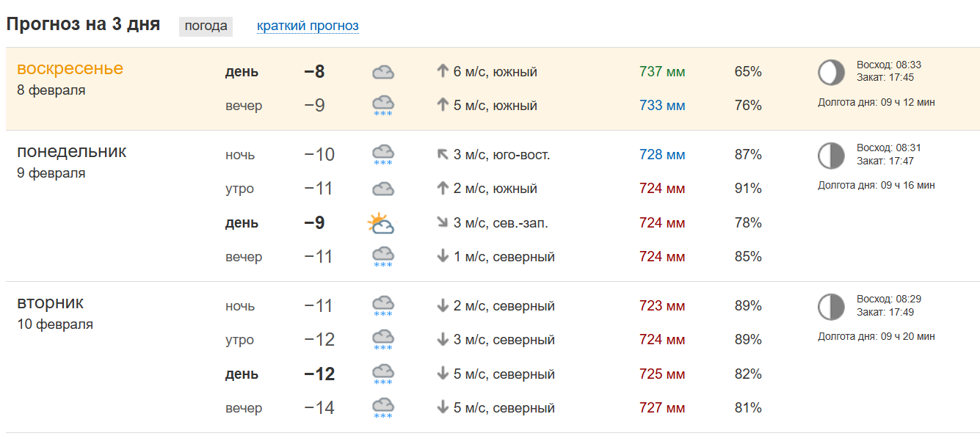Switch to "краткий прогноз" view

308,26
